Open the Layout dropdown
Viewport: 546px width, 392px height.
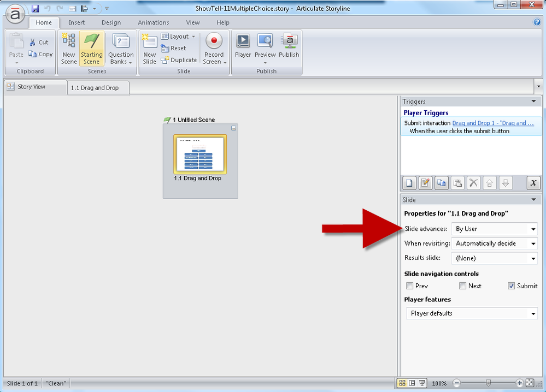click(x=178, y=37)
